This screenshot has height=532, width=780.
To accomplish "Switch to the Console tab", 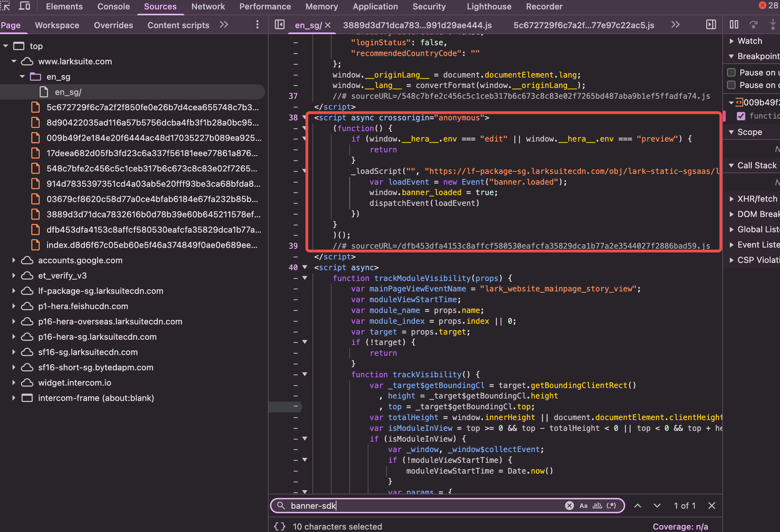I will pos(113,6).
